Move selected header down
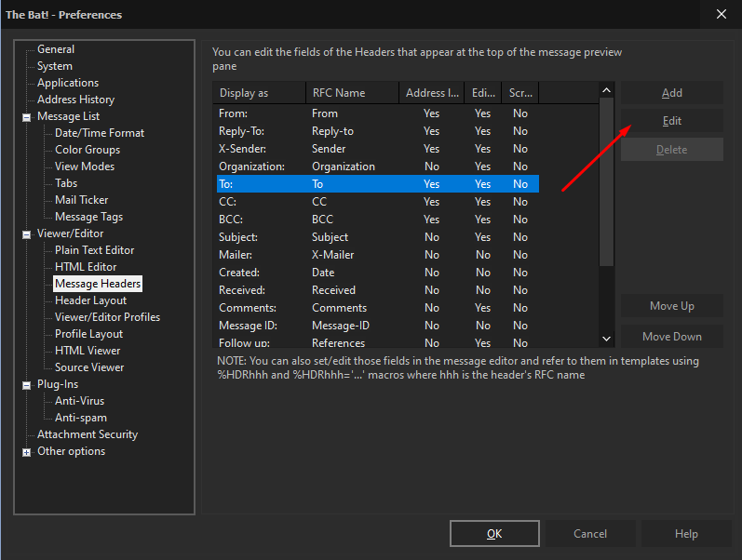 (x=671, y=337)
